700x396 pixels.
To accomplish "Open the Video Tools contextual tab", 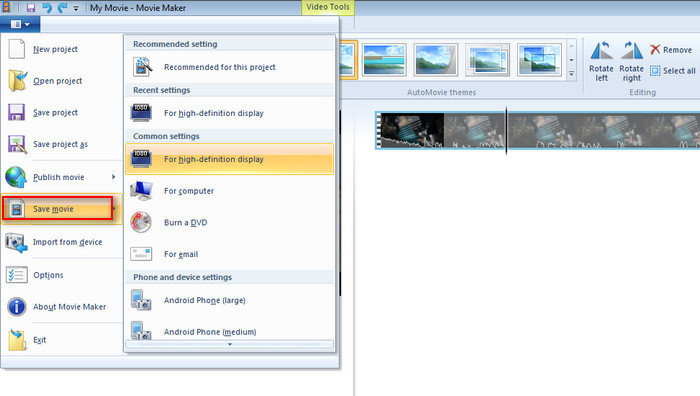I will [328, 7].
